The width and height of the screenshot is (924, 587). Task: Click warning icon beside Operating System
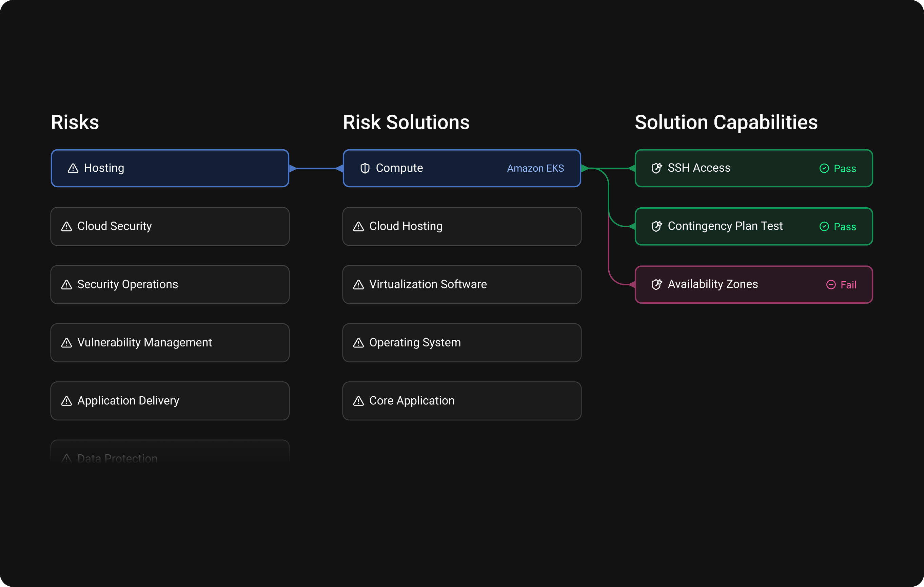(x=358, y=343)
